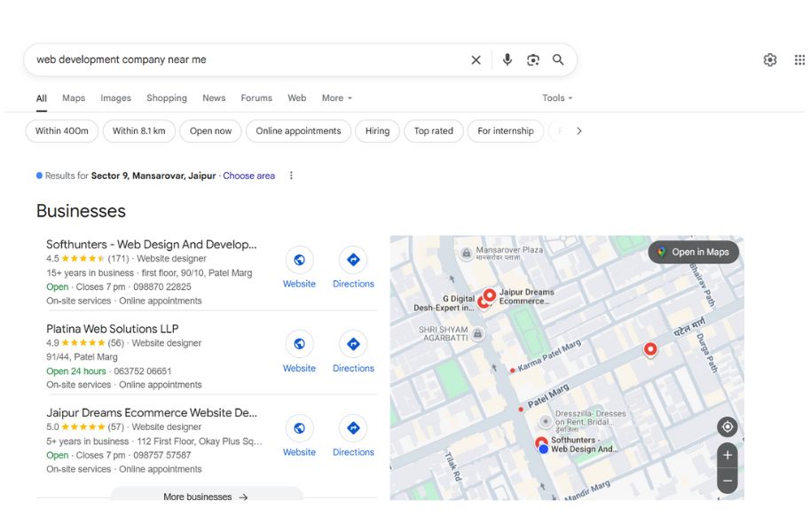Click the Choose area link
Image resolution: width=810 pixels, height=532 pixels.
coord(249,176)
